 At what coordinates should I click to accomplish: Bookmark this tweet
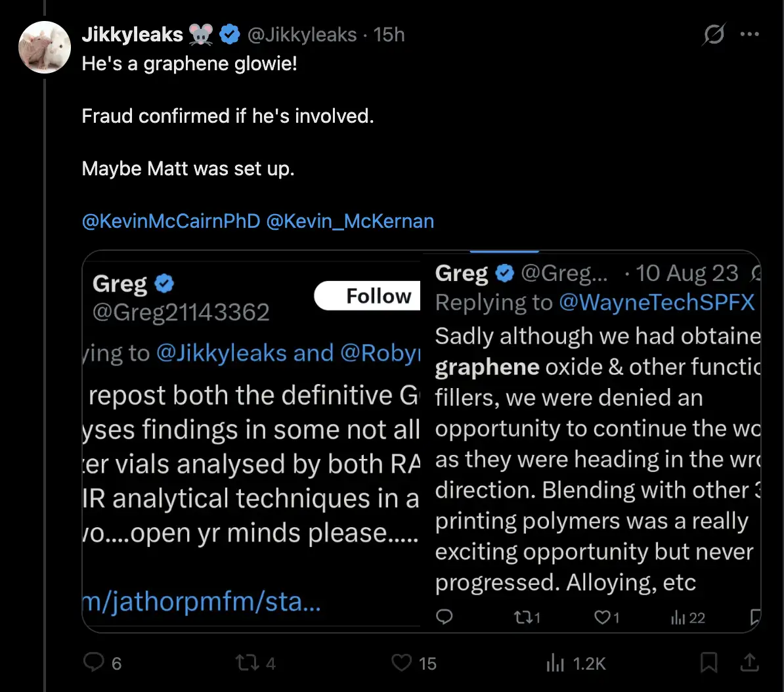(x=708, y=663)
